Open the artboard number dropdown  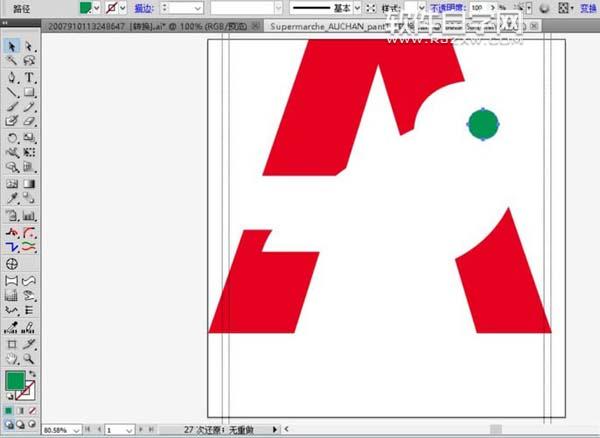point(129,430)
